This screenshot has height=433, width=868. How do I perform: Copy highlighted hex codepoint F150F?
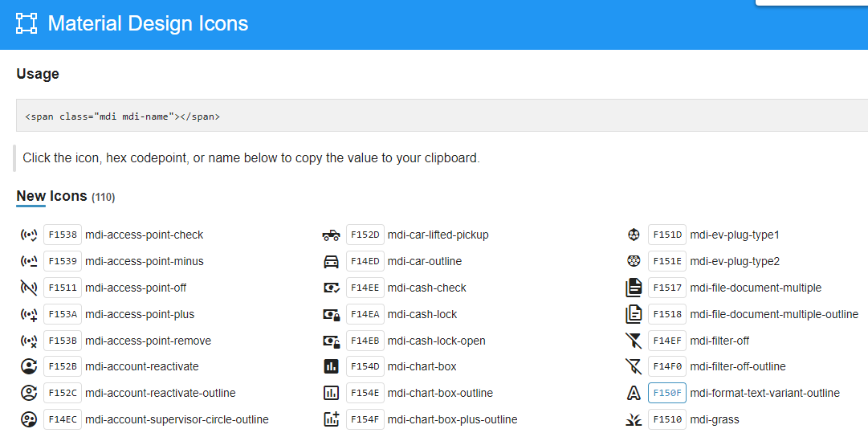(667, 393)
